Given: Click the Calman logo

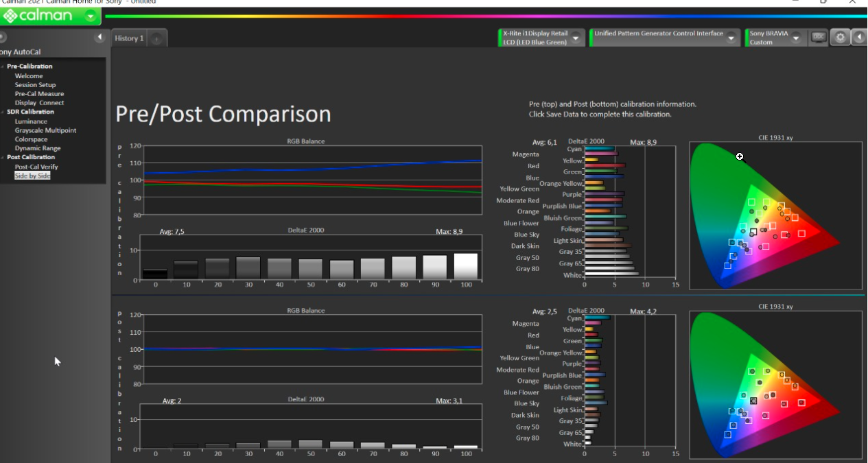Looking at the screenshot, I should point(39,16).
